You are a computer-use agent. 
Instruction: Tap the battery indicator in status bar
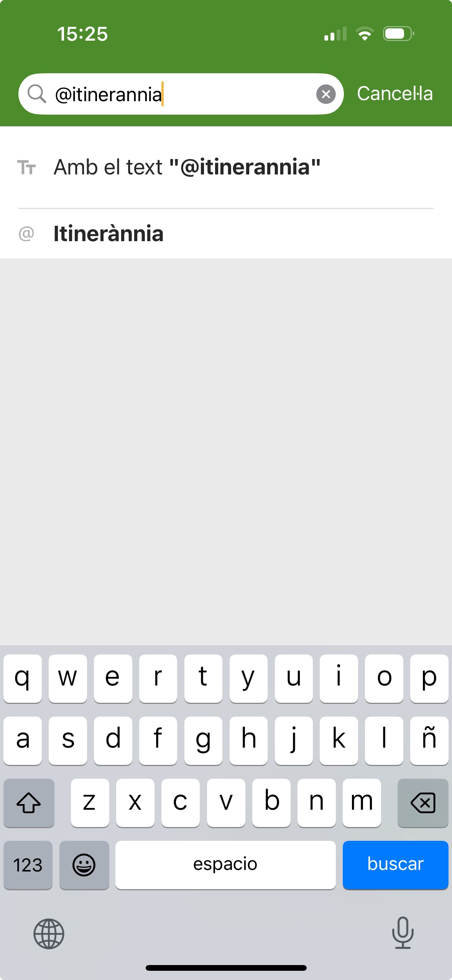point(399,34)
